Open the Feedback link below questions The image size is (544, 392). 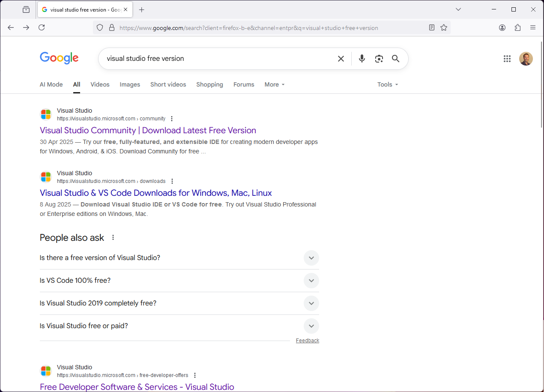click(x=307, y=341)
